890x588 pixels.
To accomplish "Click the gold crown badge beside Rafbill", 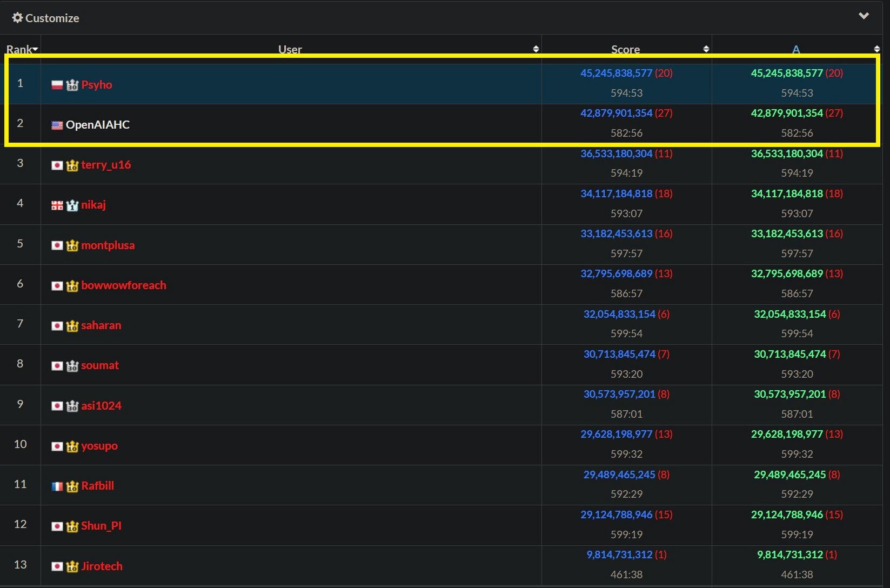I will (72, 486).
